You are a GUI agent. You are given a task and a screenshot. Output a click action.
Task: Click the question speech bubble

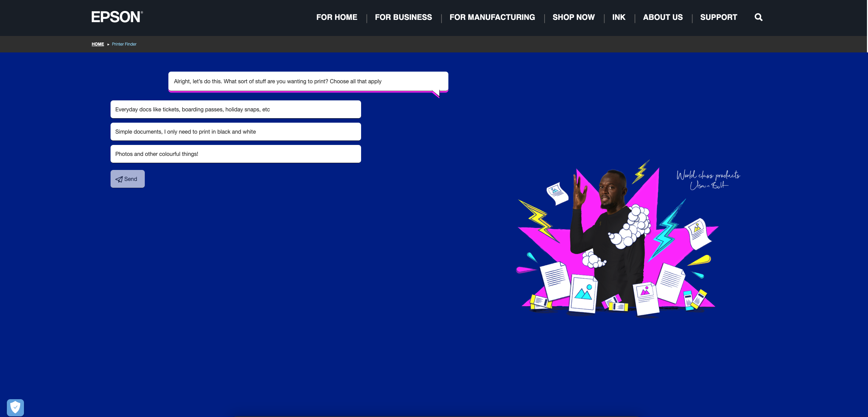coord(308,81)
